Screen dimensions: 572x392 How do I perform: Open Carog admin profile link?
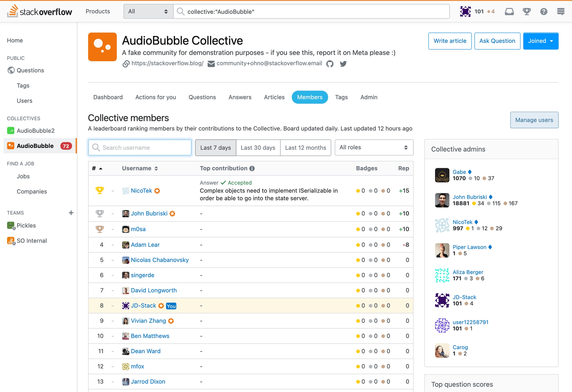tap(460, 347)
